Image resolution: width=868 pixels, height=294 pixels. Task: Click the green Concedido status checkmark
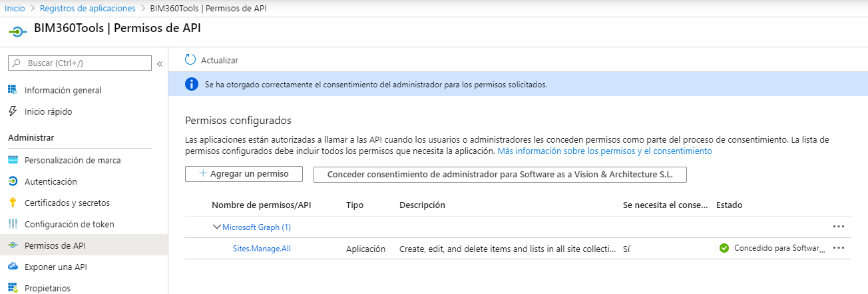724,248
